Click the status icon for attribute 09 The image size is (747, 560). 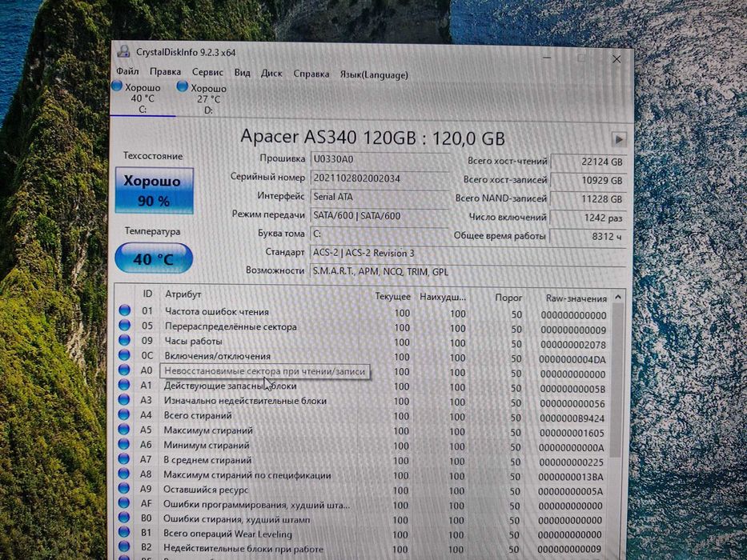[125, 340]
